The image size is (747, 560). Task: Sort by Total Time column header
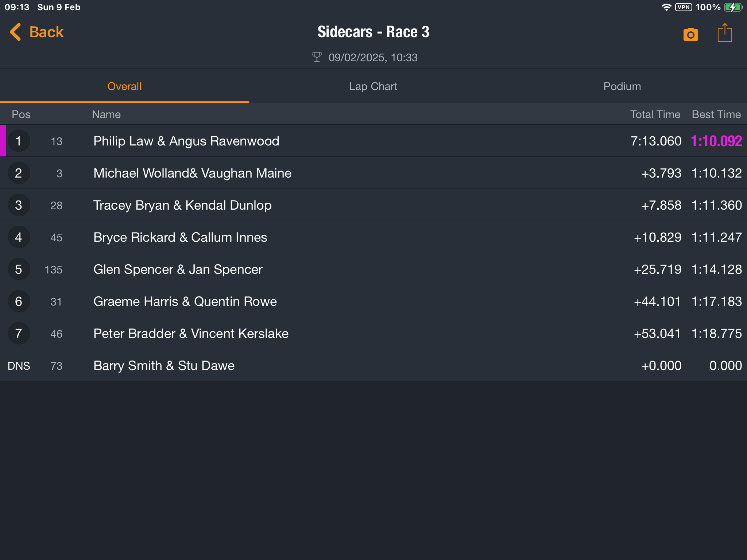655,114
